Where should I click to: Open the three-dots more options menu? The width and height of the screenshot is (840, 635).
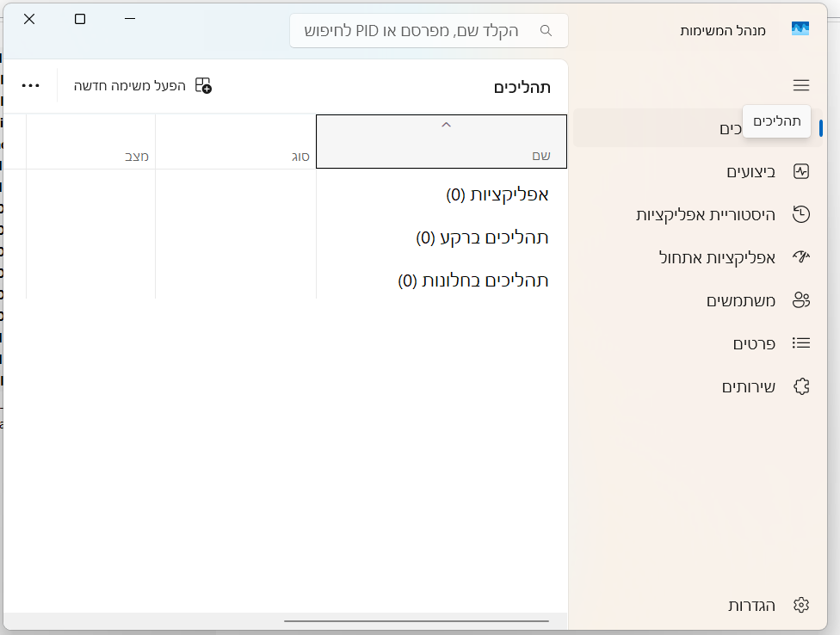[x=31, y=85]
